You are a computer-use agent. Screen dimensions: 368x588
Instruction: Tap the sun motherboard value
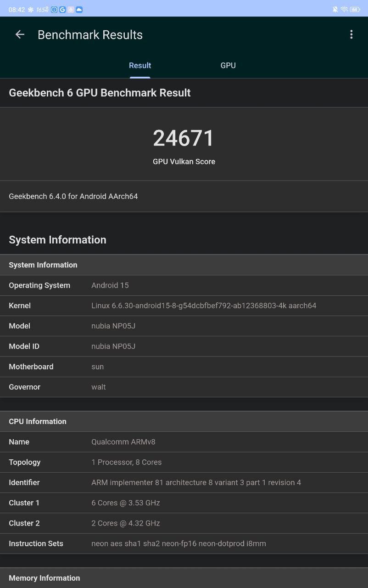98,367
